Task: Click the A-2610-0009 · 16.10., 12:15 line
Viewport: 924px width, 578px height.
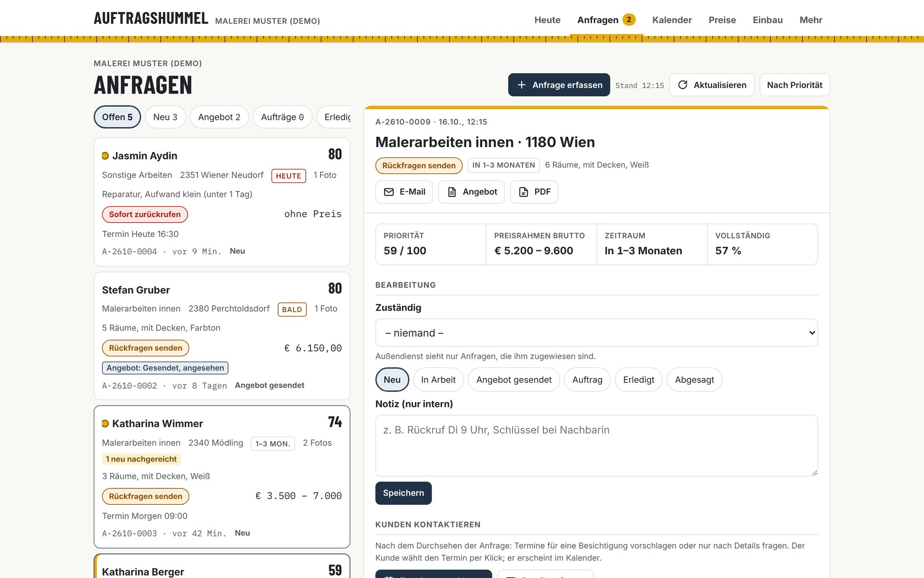Action: 431,122
